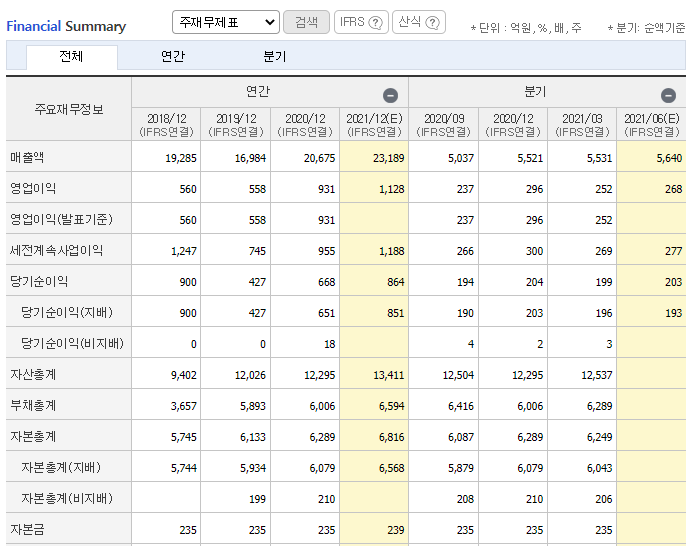Screen dimensions: 689x546
Task: Switch to the 연간 tab
Action: (173, 57)
